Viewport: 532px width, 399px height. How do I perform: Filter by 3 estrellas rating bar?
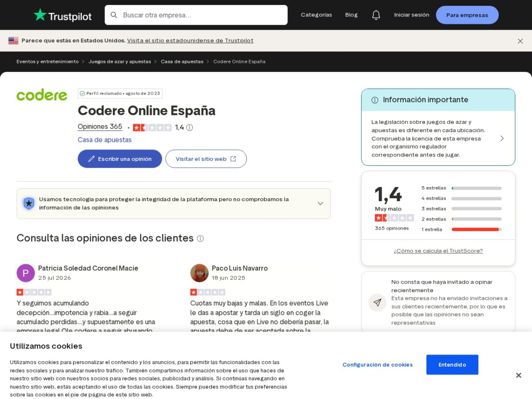click(x=462, y=209)
